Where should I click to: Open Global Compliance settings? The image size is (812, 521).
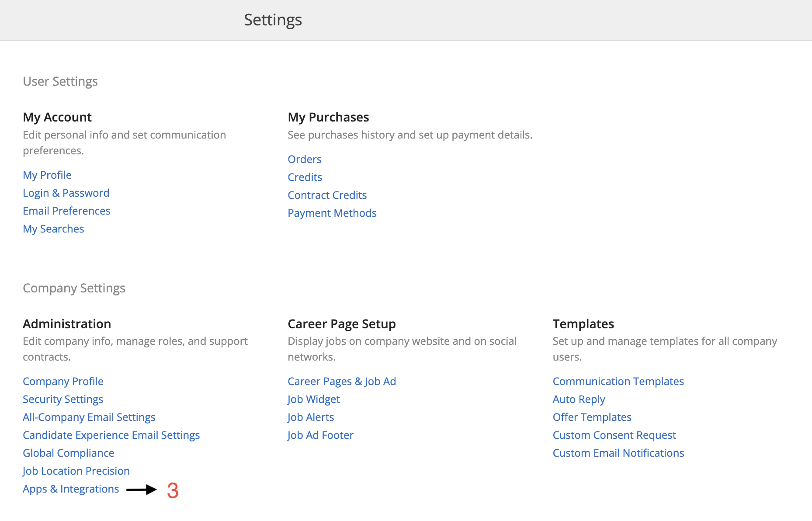(69, 453)
